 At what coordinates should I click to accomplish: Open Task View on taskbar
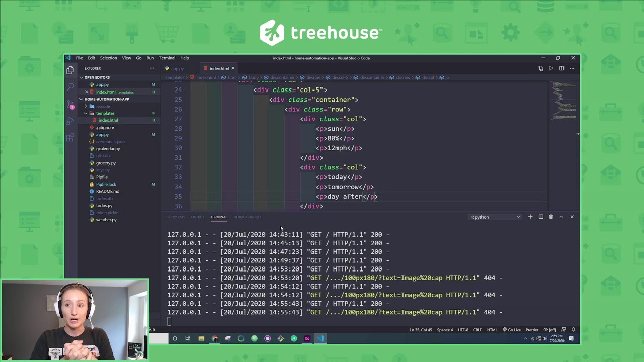[x=188, y=338]
